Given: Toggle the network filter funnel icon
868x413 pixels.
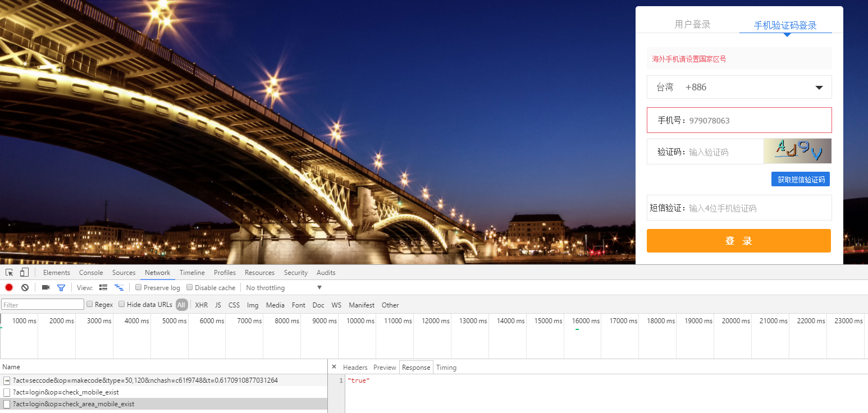Looking at the screenshot, I should click(61, 287).
